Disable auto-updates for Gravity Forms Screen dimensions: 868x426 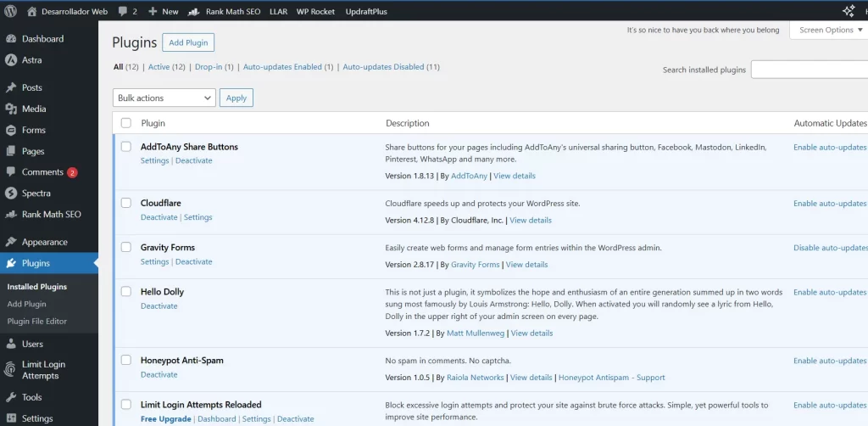click(x=831, y=248)
